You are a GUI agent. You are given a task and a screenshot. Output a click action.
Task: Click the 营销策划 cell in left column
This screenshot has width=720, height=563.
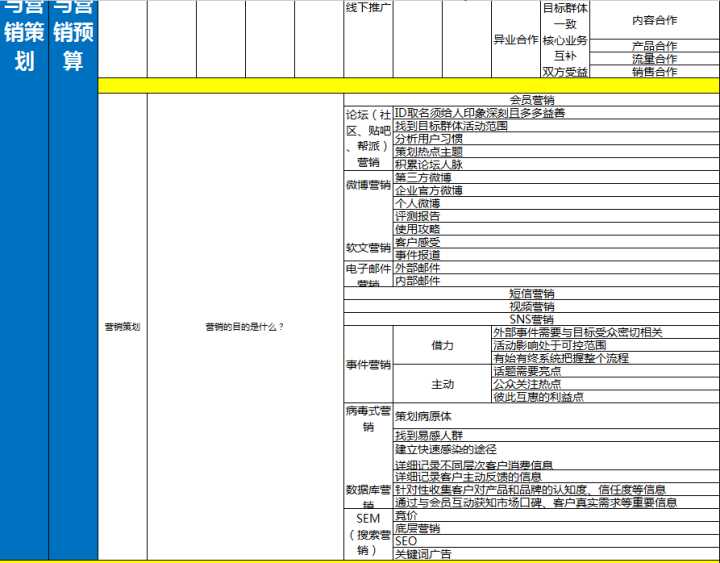122,326
